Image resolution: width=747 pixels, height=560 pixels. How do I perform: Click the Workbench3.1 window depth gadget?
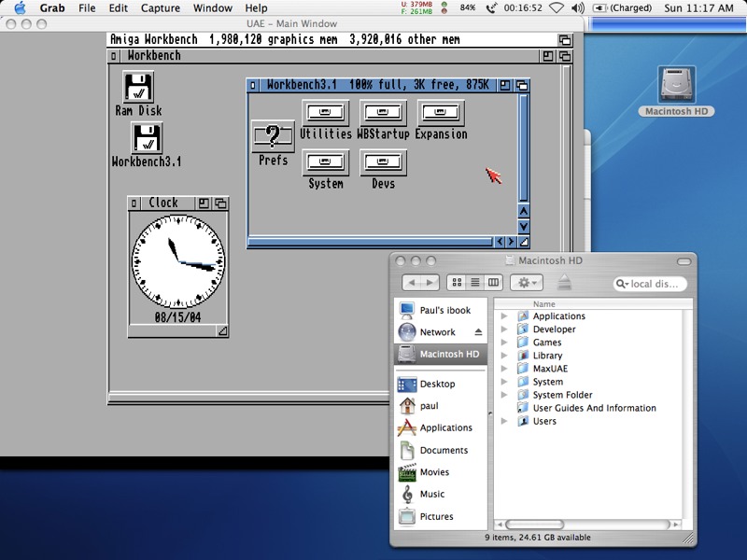pyautogui.click(x=522, y=85)
